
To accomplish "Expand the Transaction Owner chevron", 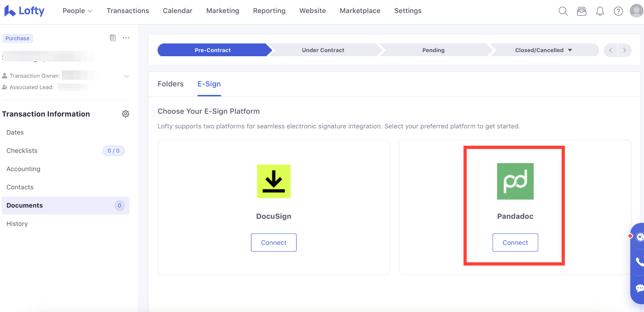I will (126, 76).
